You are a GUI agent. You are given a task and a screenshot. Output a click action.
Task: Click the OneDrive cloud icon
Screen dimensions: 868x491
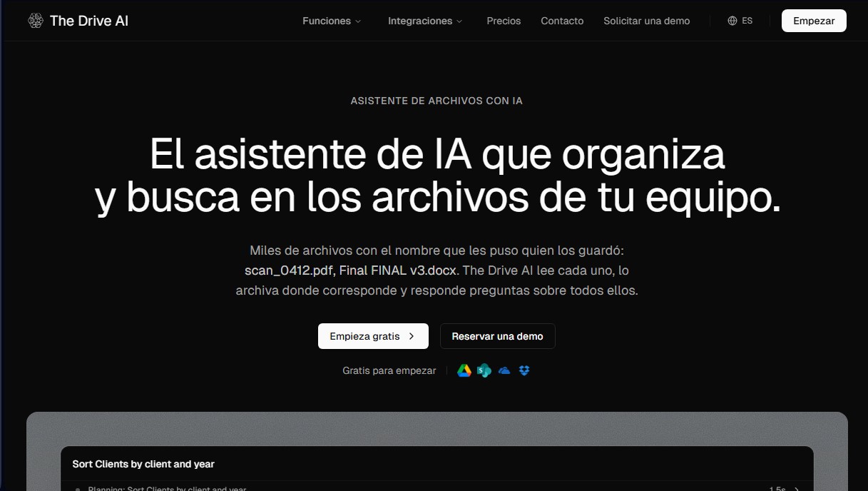point(504,370)
